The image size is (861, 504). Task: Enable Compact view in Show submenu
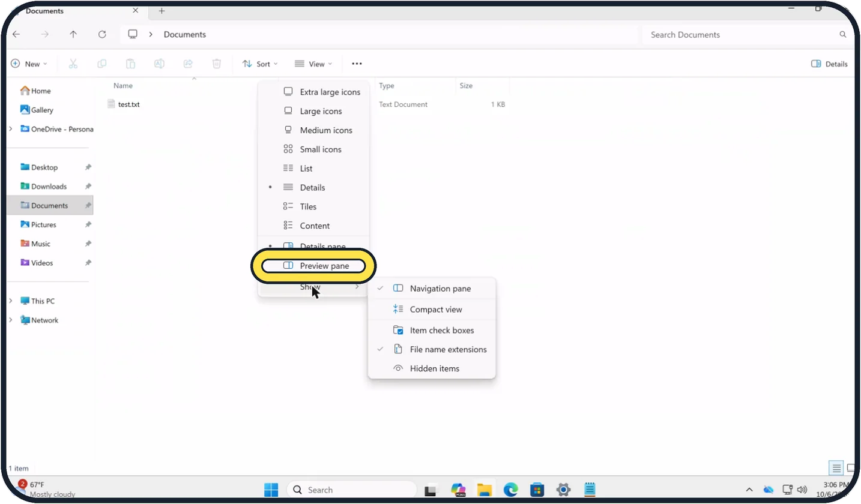pyautogui.click(x=432, y=310)
